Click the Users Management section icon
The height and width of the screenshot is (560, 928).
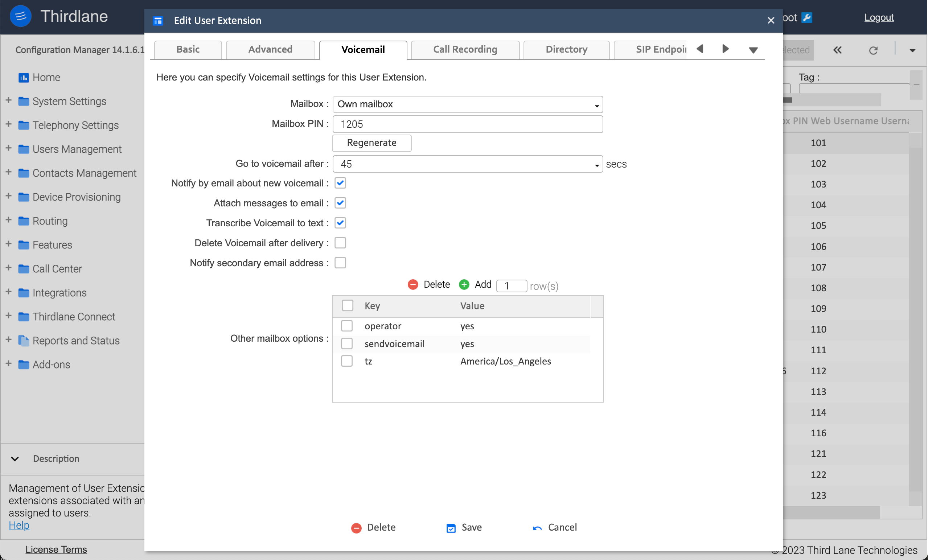click(x=23, y=148)
